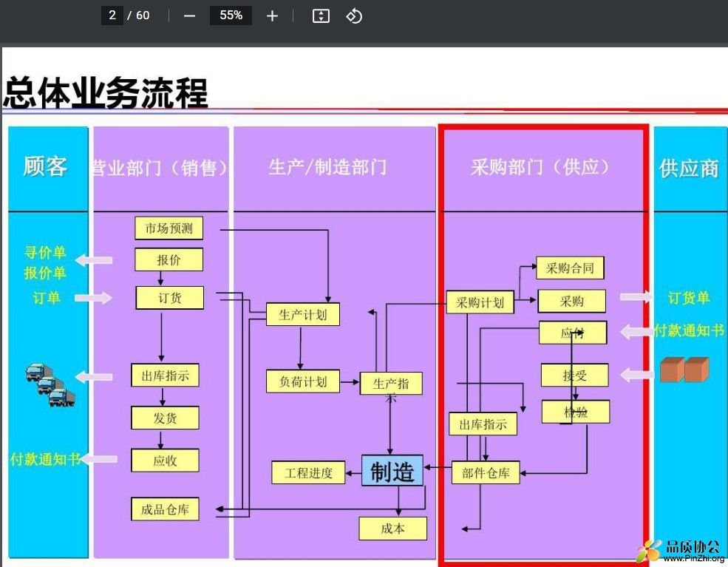Click the 报价 box
The width and height of the screenshot is (728, 567).
[169, 259]
